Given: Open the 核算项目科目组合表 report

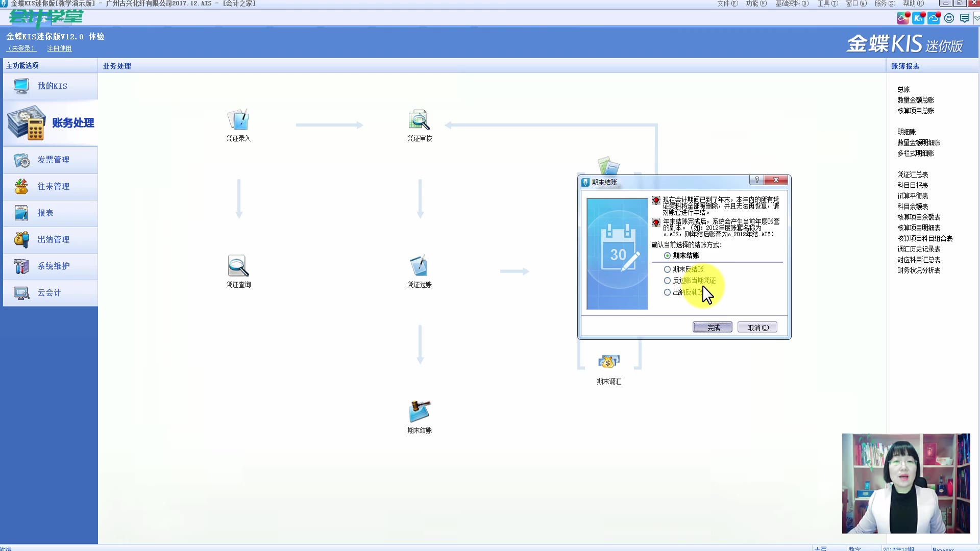Looking at the screenshot, I should (925, 239).
